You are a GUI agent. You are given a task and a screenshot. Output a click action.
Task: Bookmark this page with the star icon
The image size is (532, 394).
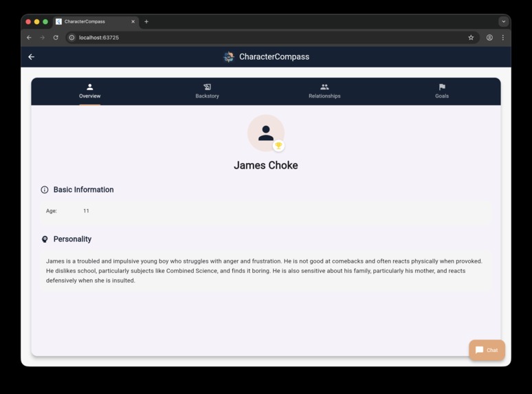[471, 38]
